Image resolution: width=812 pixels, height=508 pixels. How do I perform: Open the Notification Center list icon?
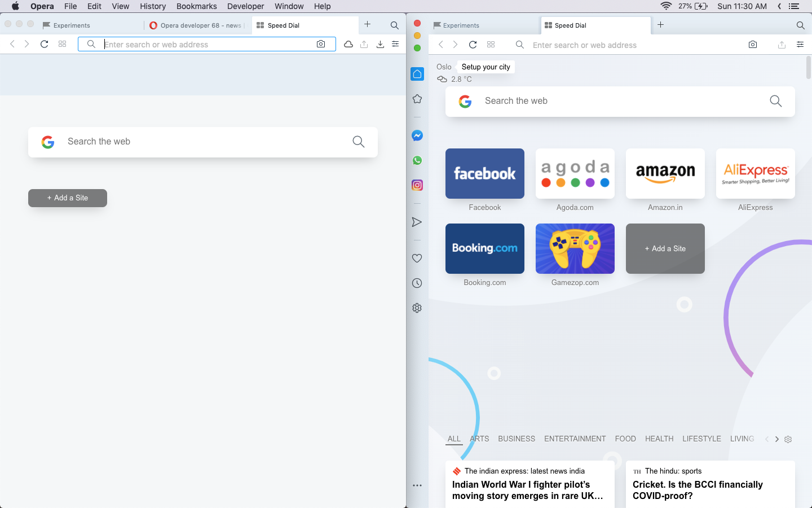coord(794,6)
